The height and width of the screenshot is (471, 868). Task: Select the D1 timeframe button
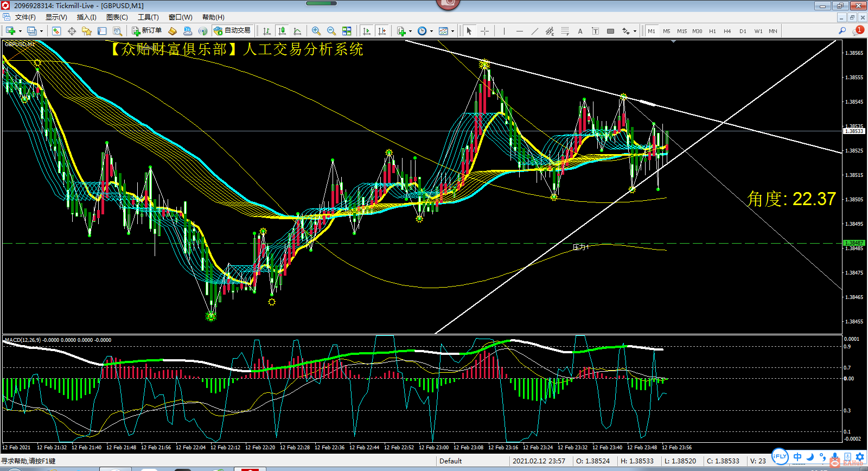coord(743,31)
